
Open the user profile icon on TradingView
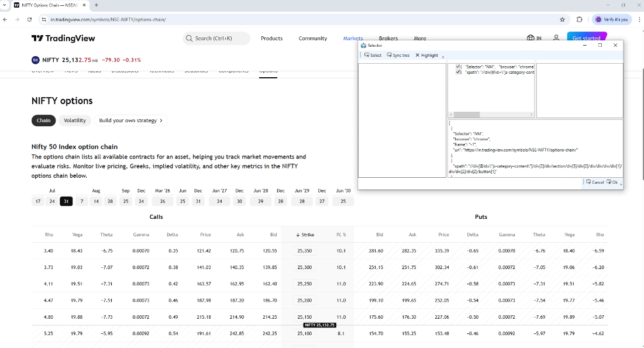(x=556, y=38)
